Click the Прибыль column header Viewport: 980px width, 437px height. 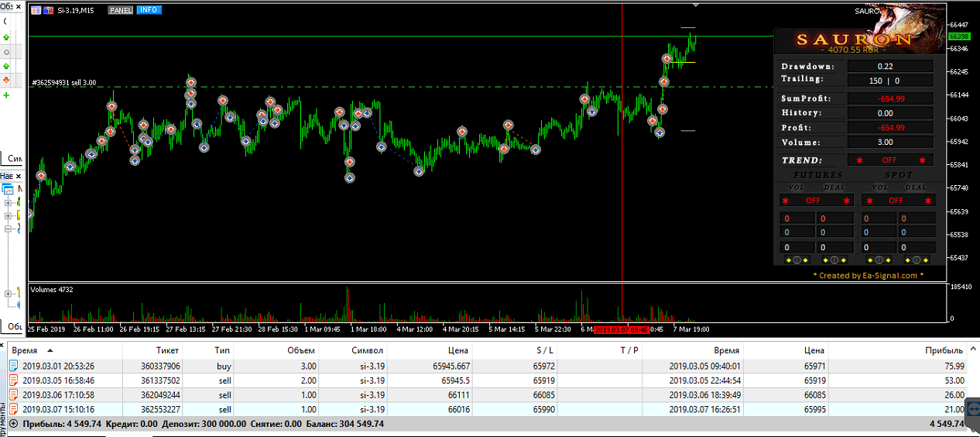pos(944,350)
